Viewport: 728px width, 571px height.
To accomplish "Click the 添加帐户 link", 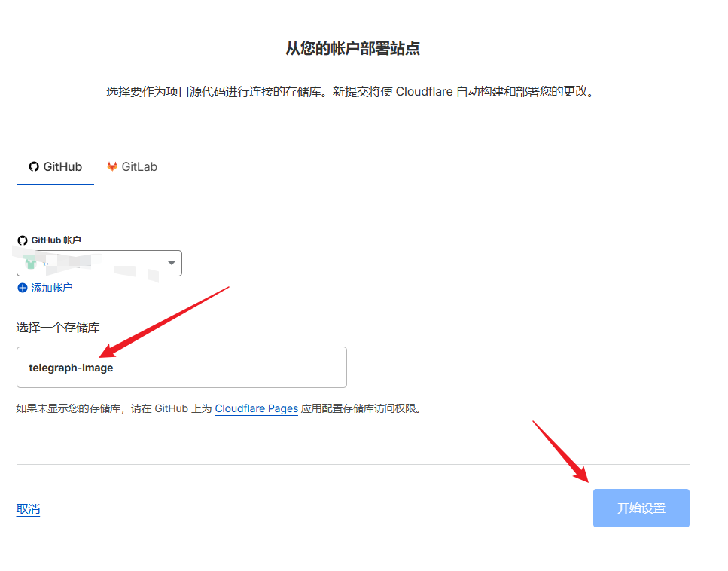I will pos(51,288).
